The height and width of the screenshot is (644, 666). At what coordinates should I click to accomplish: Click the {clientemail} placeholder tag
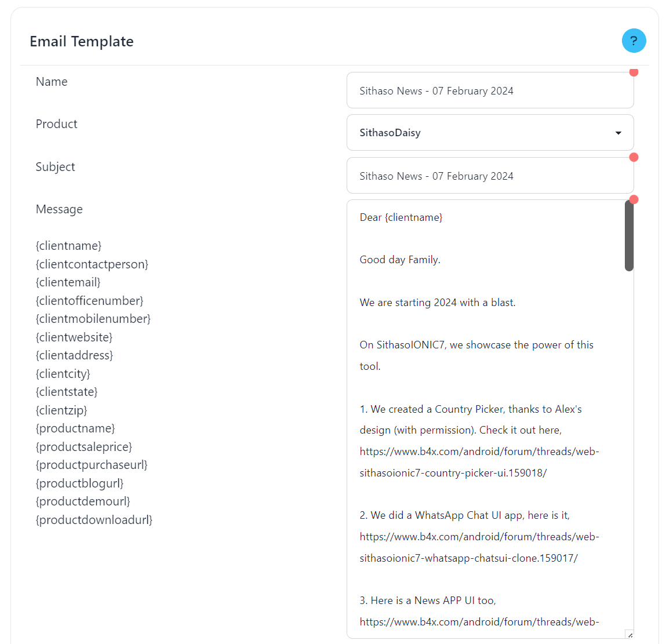tap(68, 282)
